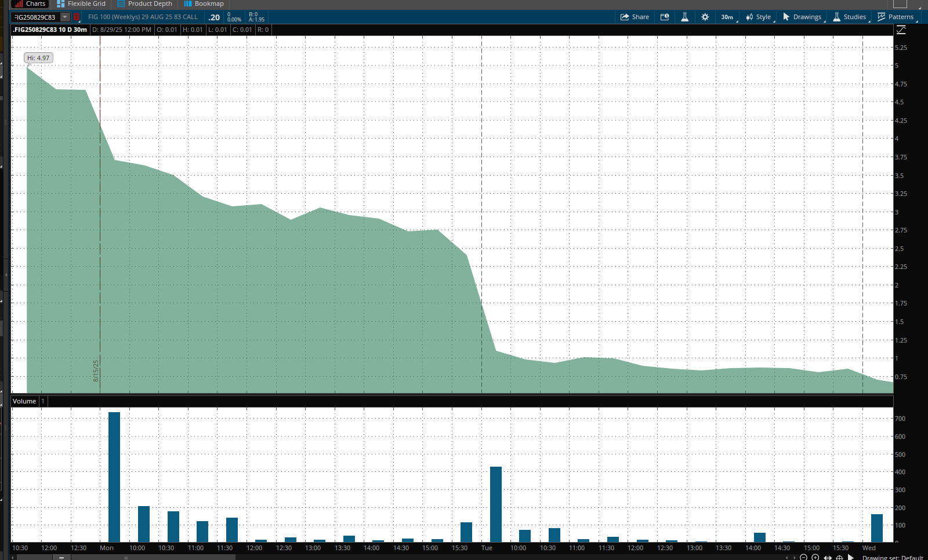The width and height of the screenshot is (928, 560).
Task: Open the Drawings tool menu
Action: 802,17
